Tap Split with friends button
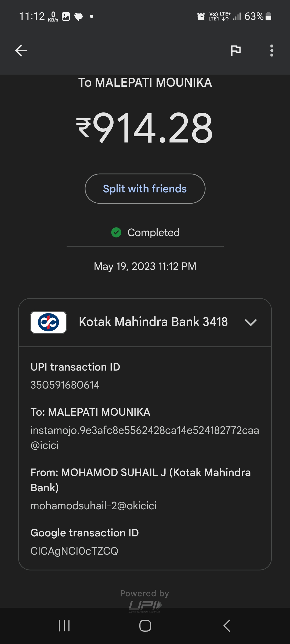290x644 pixels. coord(145,189)
